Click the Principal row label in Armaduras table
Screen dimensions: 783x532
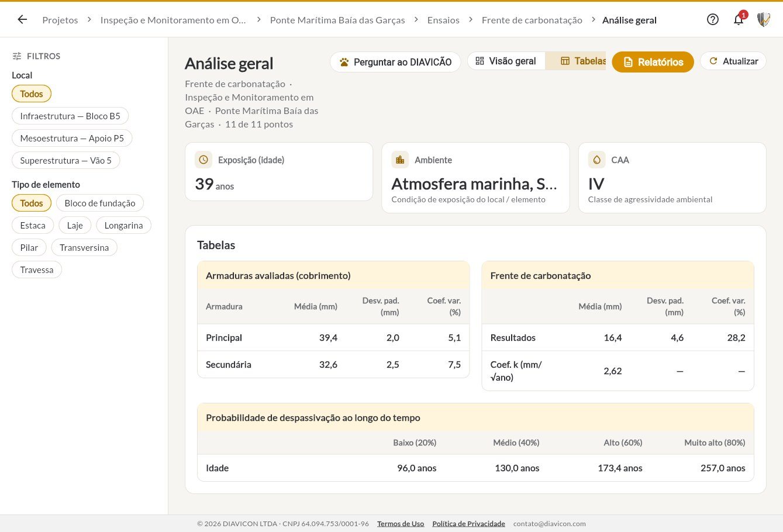coord(224,337)
